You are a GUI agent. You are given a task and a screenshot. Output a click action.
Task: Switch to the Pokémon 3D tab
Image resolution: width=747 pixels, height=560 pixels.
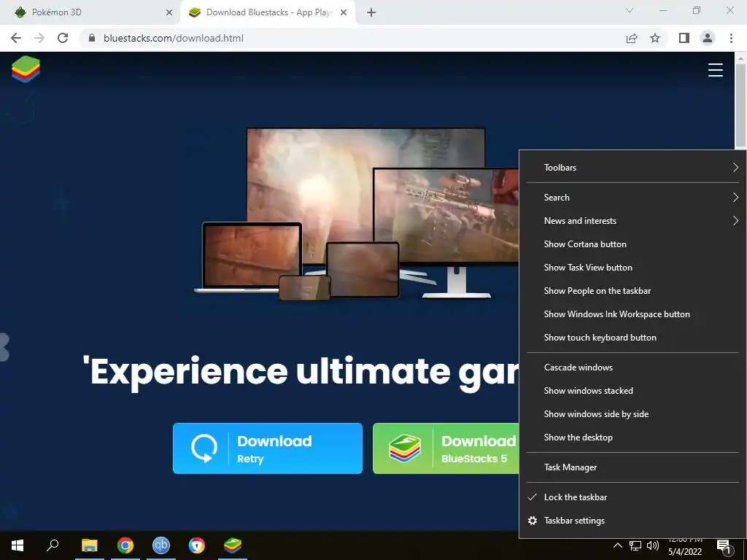click(90, 13)
